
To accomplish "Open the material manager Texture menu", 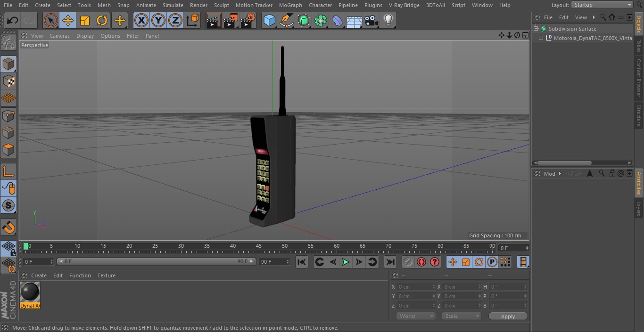I will pos(106,275).
